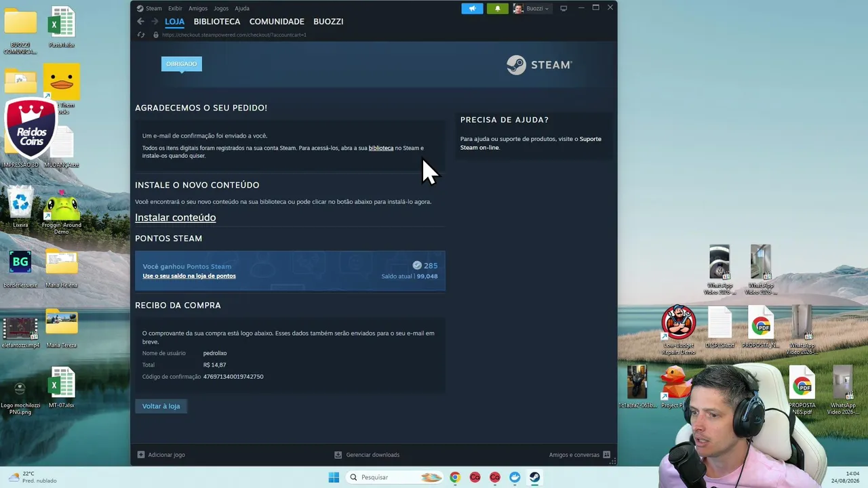Select Low-Budget Repairs Demo shortcut
This screenshot has width=868, height=488.
[679, 330]
